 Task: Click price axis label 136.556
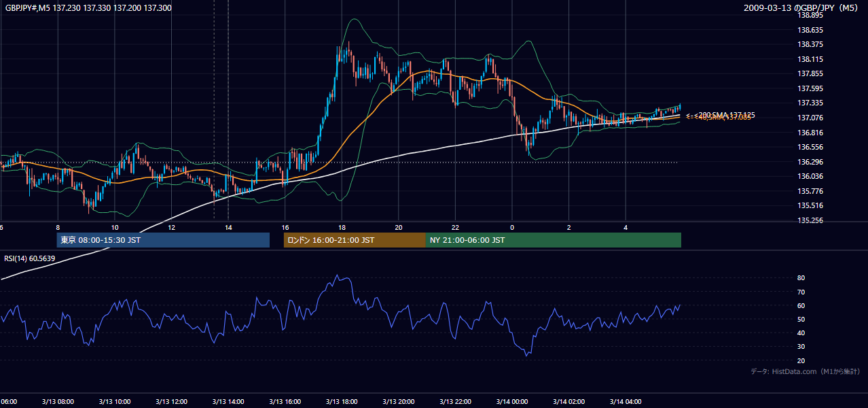point(811,147)
